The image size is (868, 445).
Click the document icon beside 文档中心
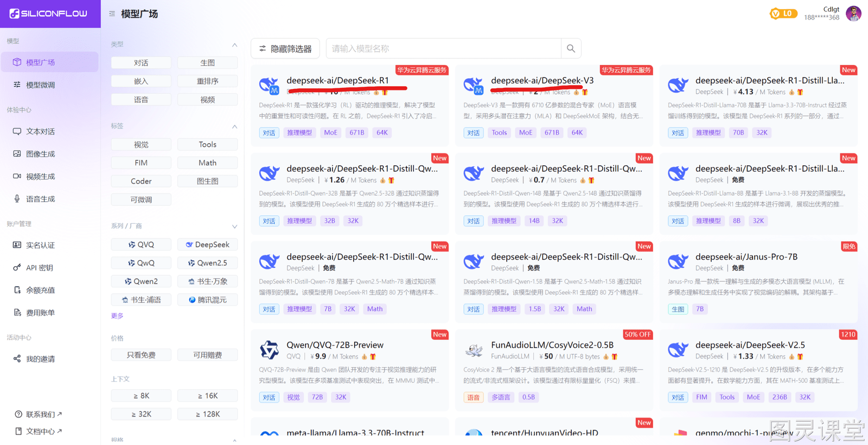tap(18, 431)
